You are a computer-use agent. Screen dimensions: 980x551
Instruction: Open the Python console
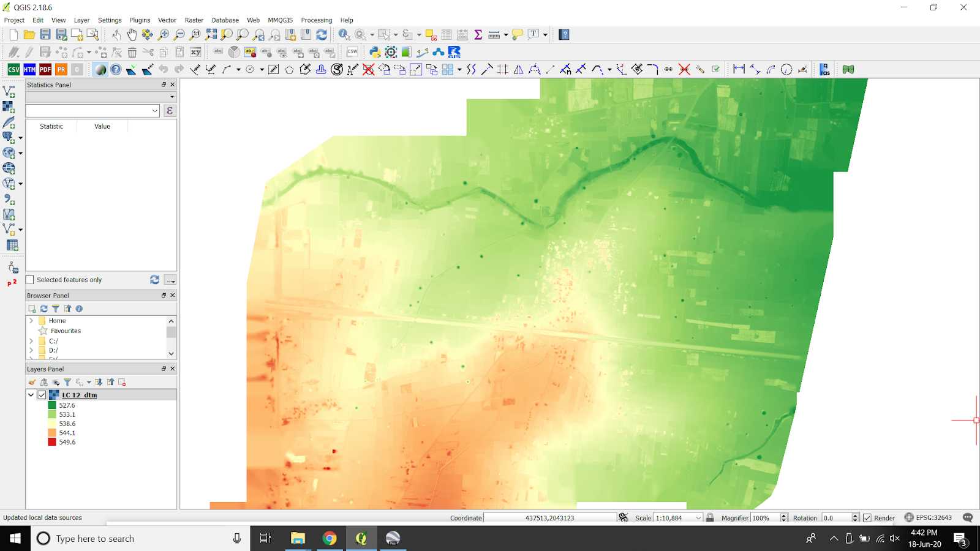click(x=375, y=52)
